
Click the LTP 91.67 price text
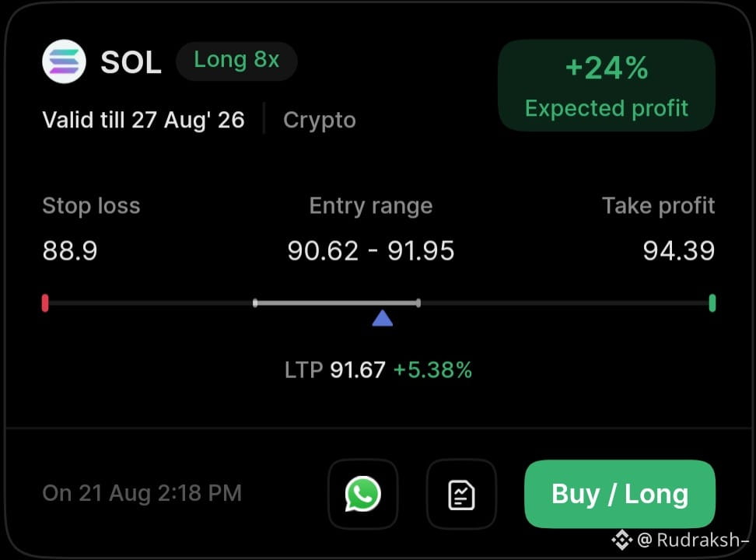[335, 370]
